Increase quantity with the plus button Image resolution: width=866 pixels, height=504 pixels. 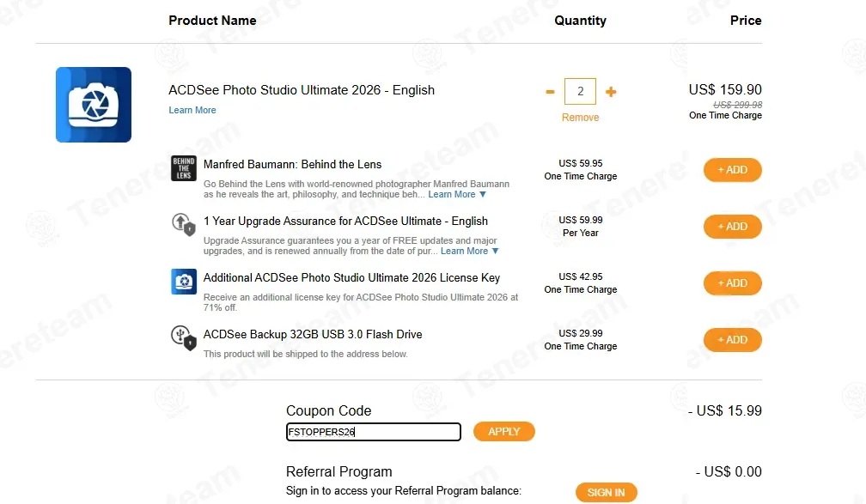(x=611, y=92)
